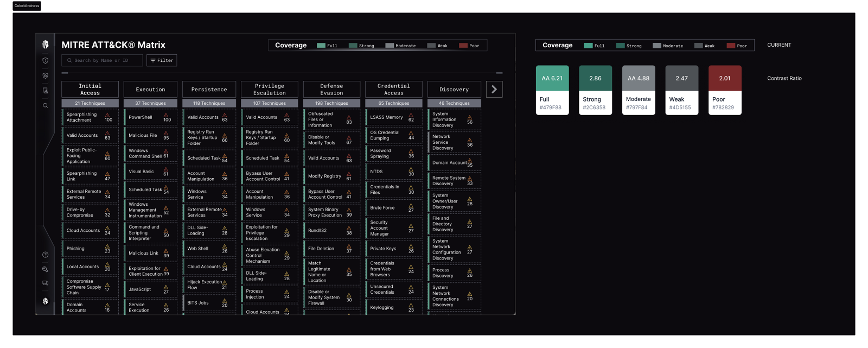
Task: Click the helmet avatar at sidebar bottom
Action: [x=46, y=301]
